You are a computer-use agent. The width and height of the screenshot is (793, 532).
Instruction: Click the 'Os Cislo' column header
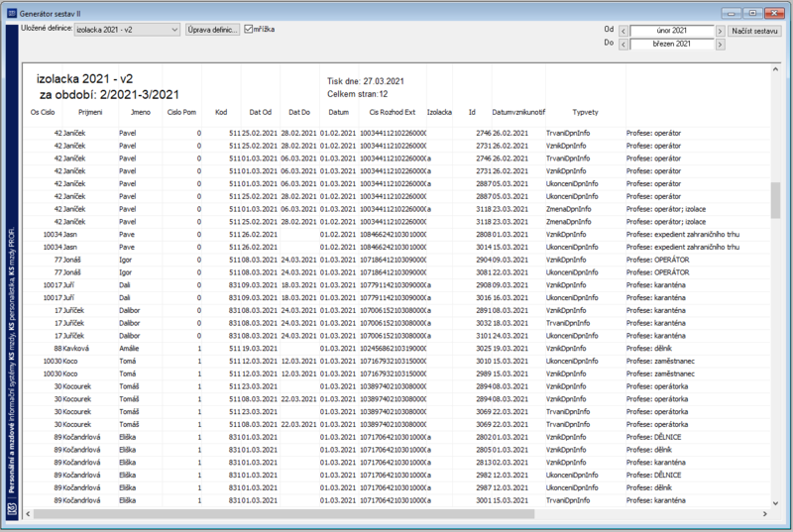click(43, 112)
